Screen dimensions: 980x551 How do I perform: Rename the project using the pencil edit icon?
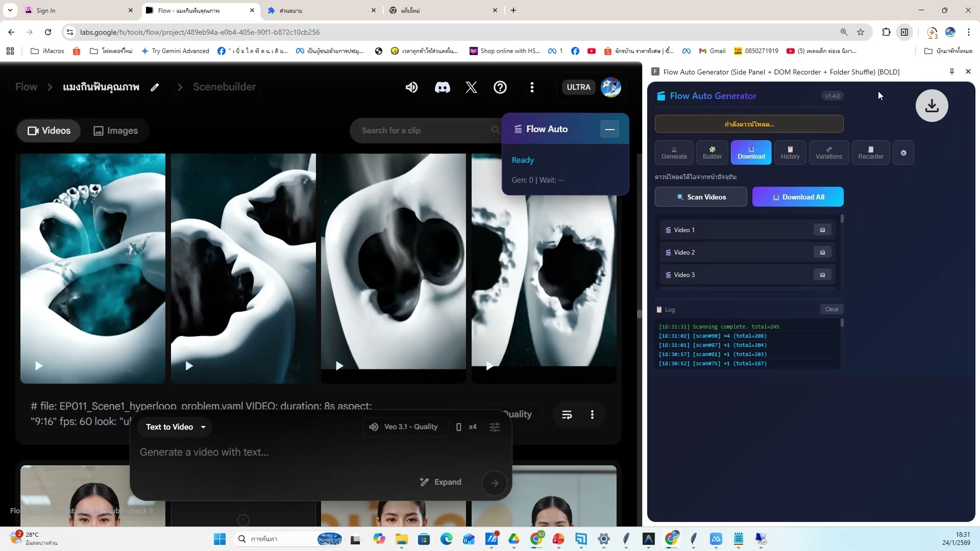pyautogui.click(x=155, y=87)
